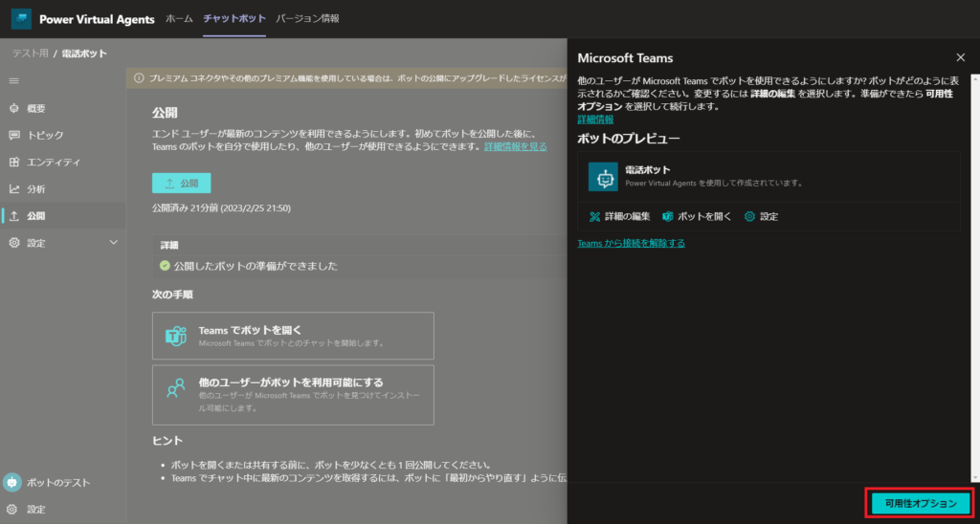Expand the 設定 chevron in the sidebar
Screen dimensions: 980x524
click(x=114, y=242)
